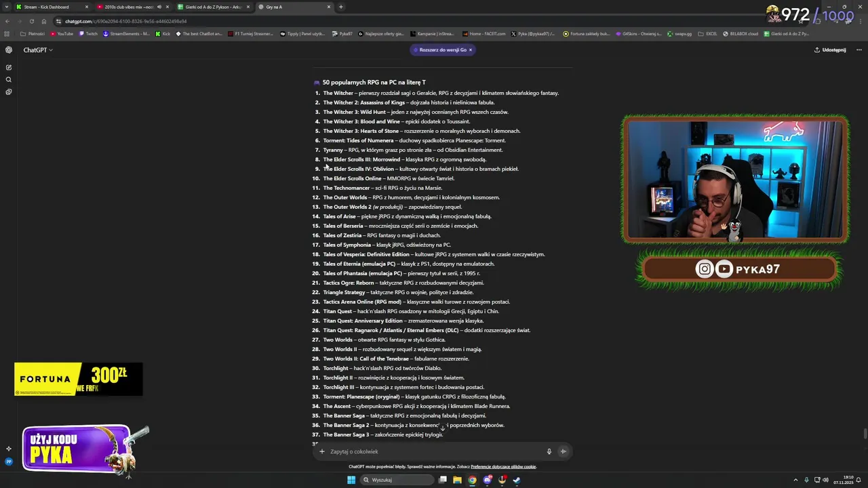868x488 pixels.
Task: Open the taskbar clock showing 07.11.2025
Action: 844,480
